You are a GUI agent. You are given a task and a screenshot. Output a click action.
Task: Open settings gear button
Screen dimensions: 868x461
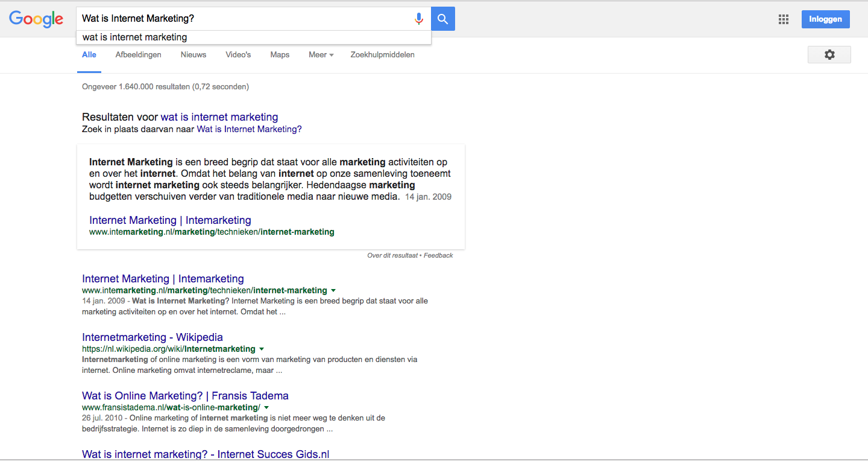pyautogui.click(x=829, y=54)
